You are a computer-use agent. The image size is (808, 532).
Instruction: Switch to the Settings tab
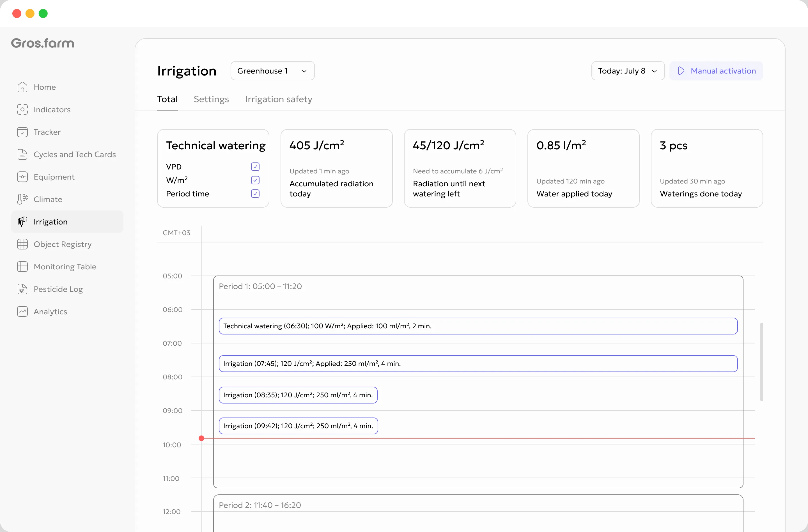[211, 99]
